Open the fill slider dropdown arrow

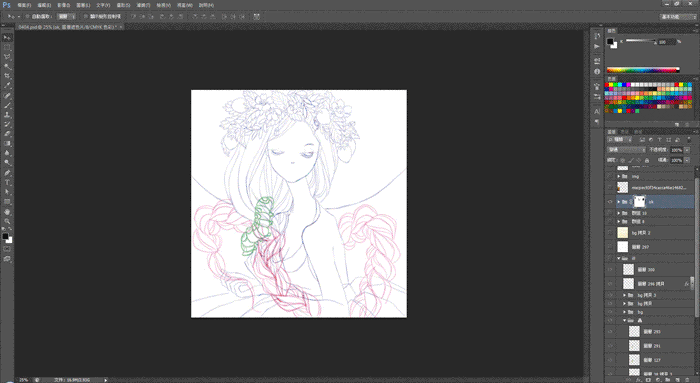tap(687, 160)
